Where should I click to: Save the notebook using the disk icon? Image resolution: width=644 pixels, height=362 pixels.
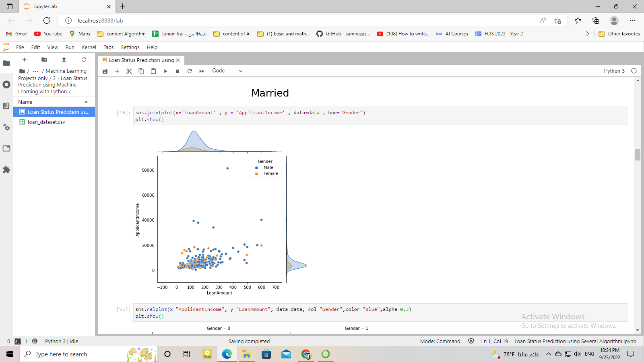(105, 71)
